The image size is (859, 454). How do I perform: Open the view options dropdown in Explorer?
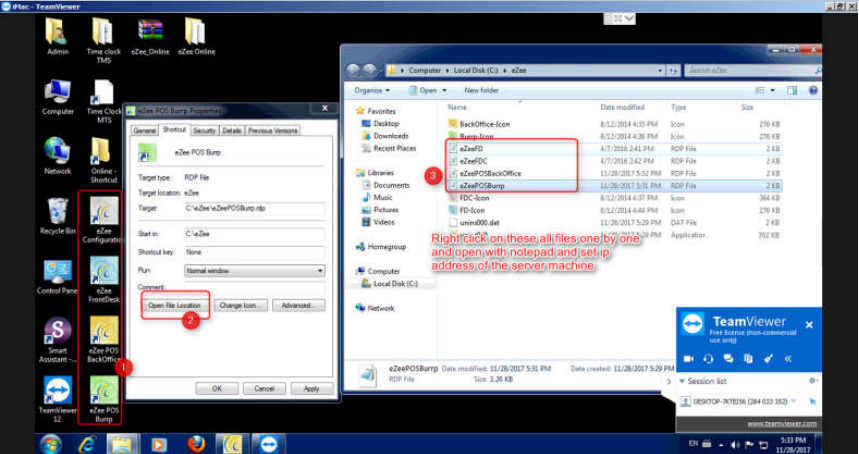click(x=773, y=90)
